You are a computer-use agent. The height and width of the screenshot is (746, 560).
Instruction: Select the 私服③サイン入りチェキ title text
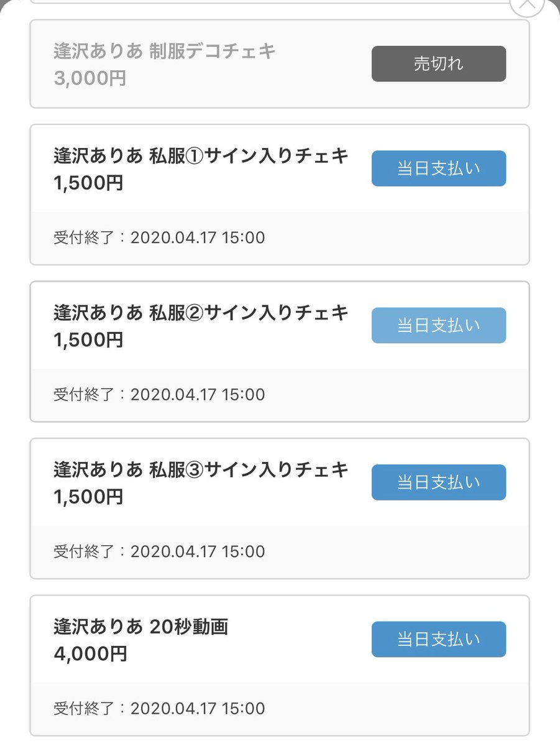(x=201, y=470)
